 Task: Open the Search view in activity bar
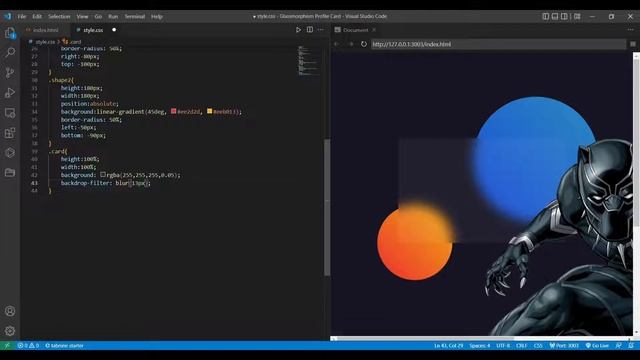pyautogui.click(x=10, y=52)
